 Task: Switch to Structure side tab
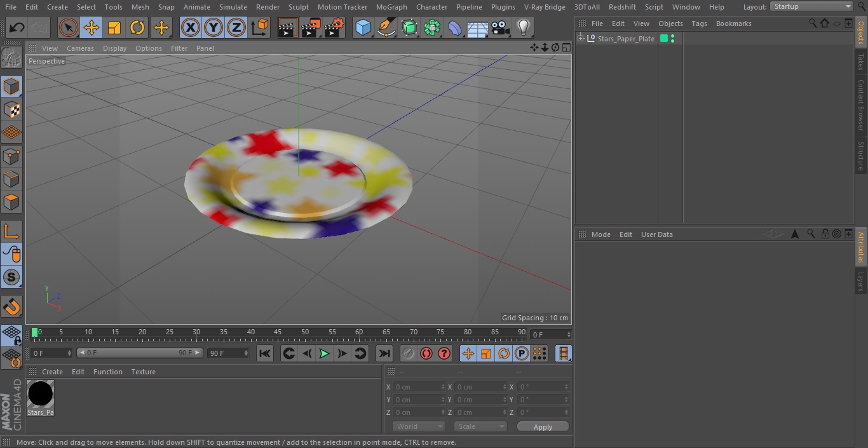tap(861, 156)
